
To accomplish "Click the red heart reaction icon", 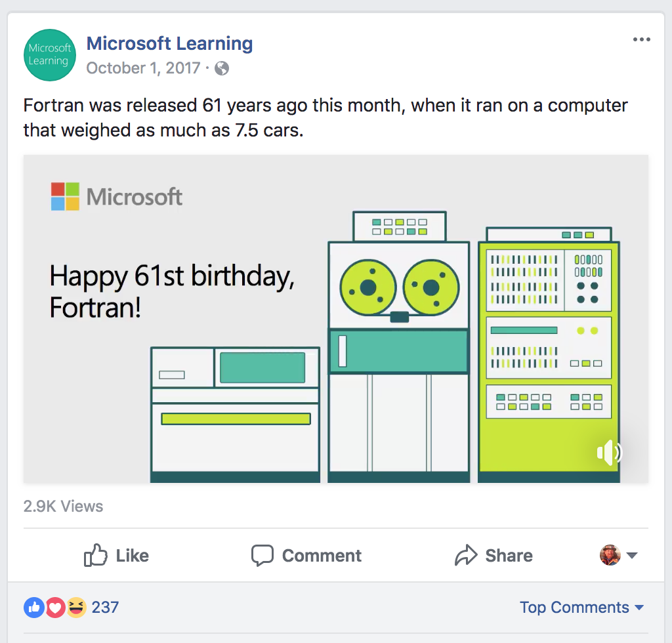I will (x=55, y=608).
